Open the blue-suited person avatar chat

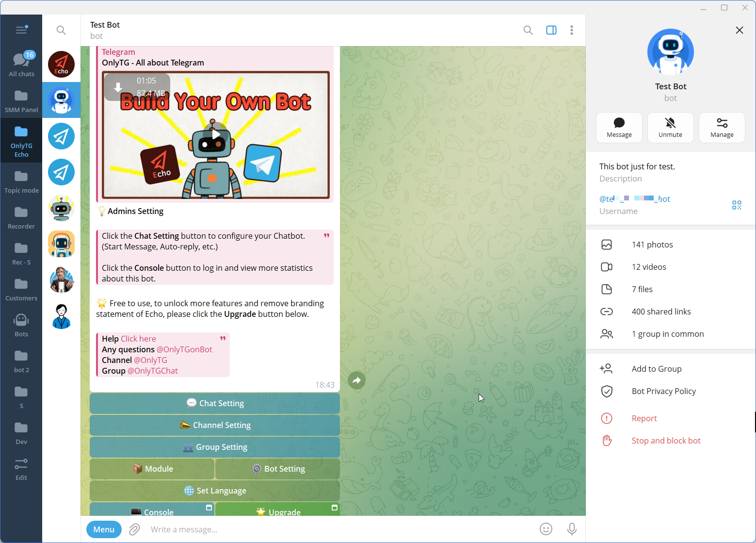[61, 315]
